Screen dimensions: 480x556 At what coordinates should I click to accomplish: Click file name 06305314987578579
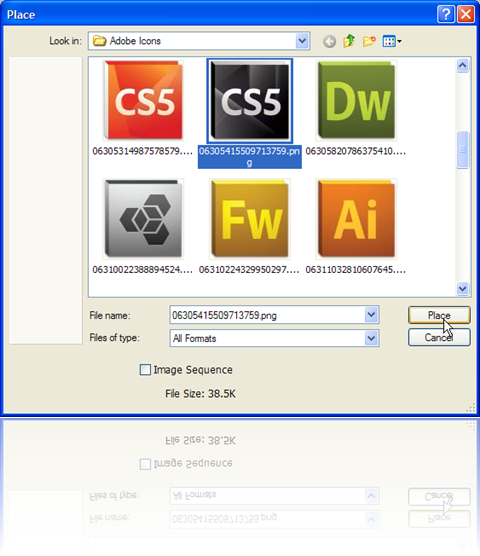pyautogui.click(x=143, y=151)
